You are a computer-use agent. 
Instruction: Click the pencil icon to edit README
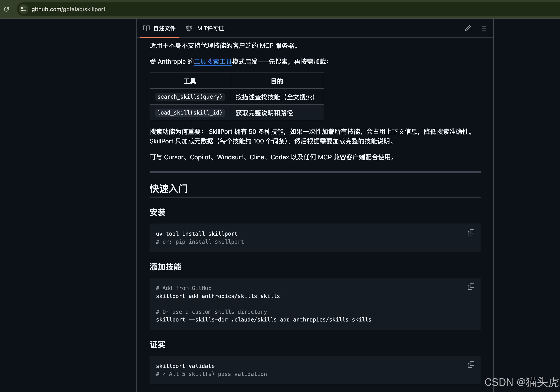click(467, 28)
